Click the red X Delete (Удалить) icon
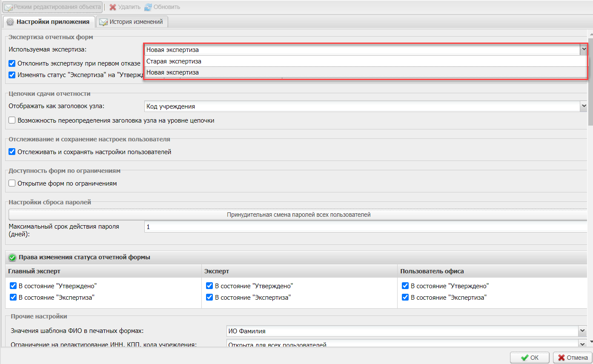Viewport: 593px width, 364px height. click(x=112, y=7)
